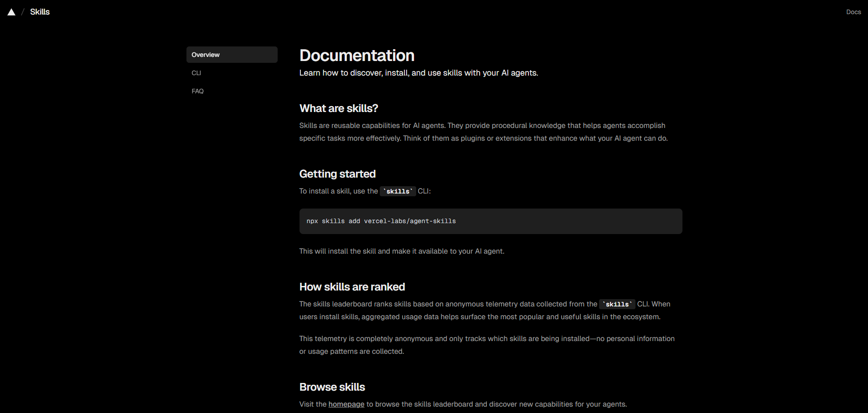This screenshot has width=868, height=413.
Task: Click the "Getting started" heading
Action: pos(337,174)
